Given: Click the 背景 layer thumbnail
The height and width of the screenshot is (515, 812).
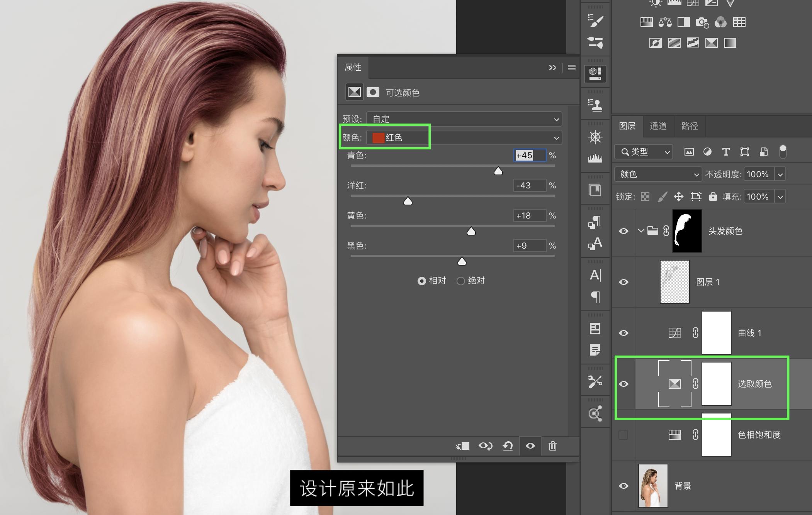Looking at the screenshot, I should 653,486.
